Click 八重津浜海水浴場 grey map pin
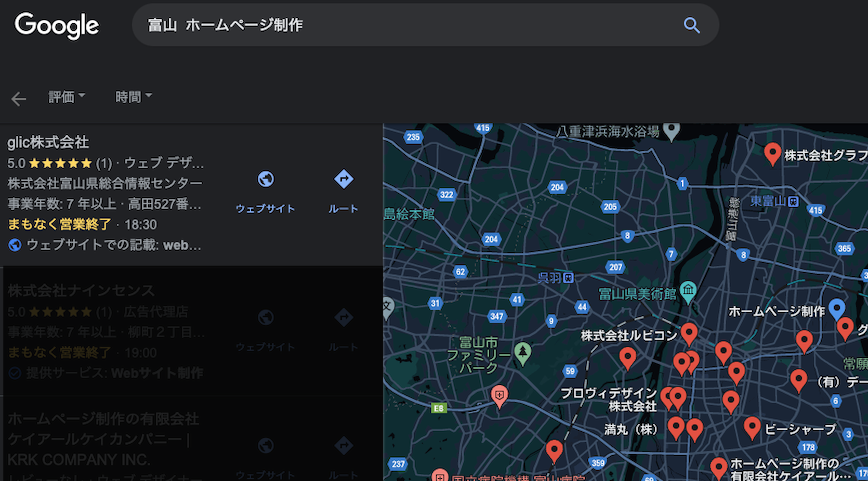868x481 pixels. tap(671, 131)
